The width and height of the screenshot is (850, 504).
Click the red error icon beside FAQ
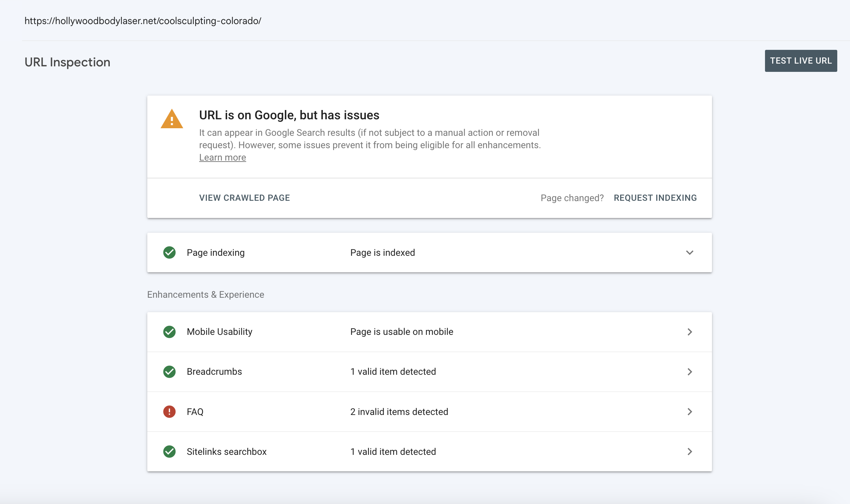[x=169, y=412]
